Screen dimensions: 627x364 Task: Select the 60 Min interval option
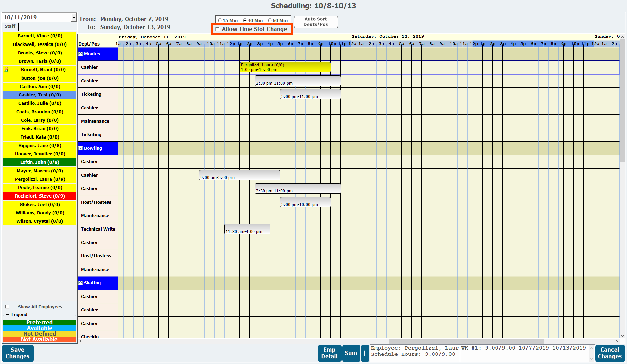(x=270, y=21)
